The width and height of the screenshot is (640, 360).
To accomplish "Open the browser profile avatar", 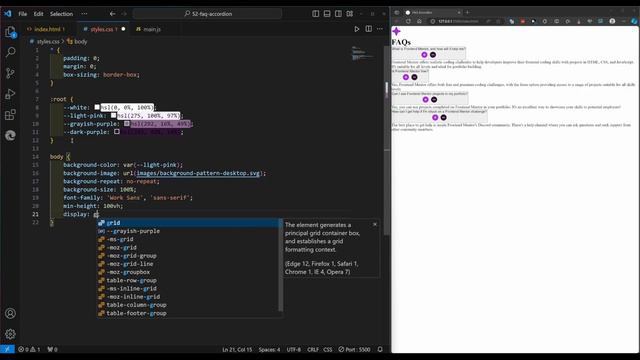I will (x=612, y=21).
